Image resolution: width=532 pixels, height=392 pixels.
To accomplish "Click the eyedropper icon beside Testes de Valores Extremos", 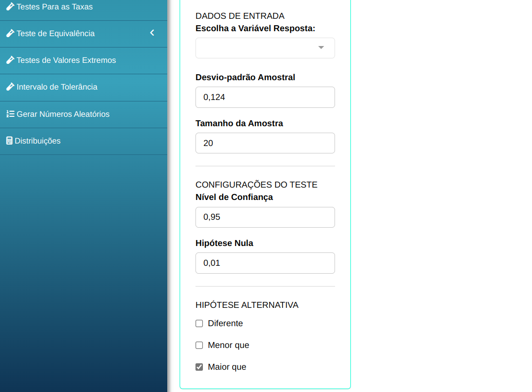I will pos(10,60).
